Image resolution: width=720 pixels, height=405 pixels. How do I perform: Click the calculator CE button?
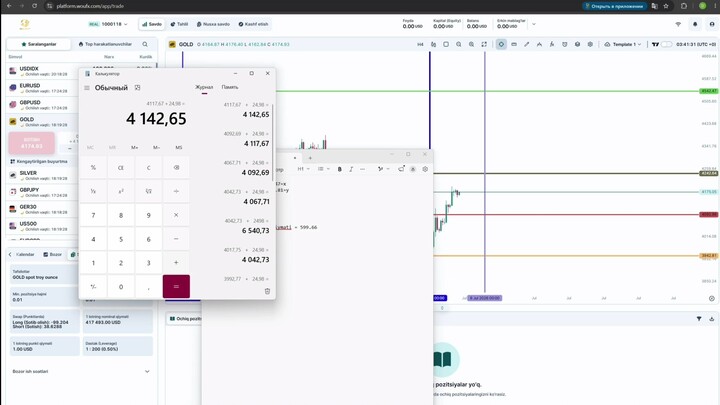(121, 168)
